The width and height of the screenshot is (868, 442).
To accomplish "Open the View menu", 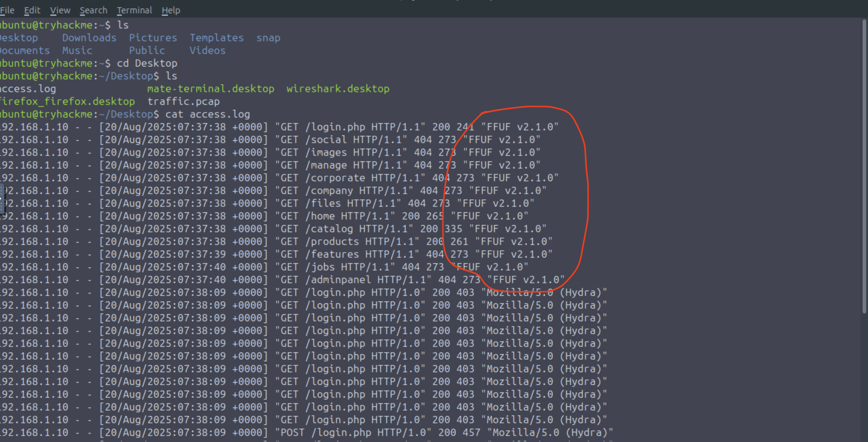I will (60, 10).
